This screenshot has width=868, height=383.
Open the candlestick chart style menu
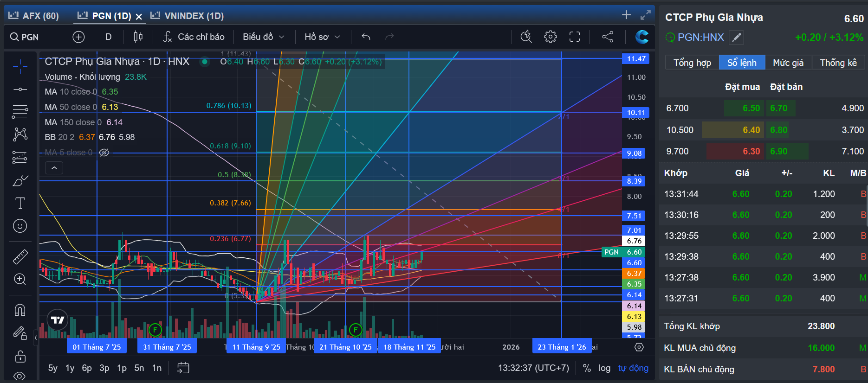coord(138,37)
